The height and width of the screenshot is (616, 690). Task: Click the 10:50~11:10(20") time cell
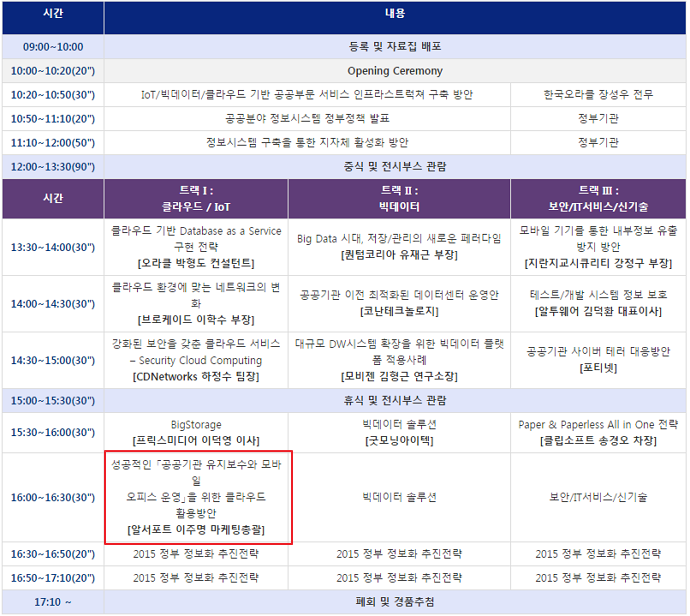coord(53,118)
